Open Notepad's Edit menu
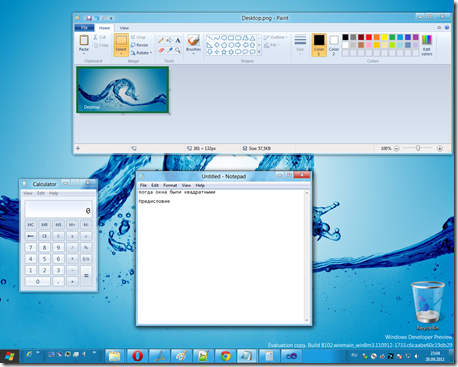 155,185
